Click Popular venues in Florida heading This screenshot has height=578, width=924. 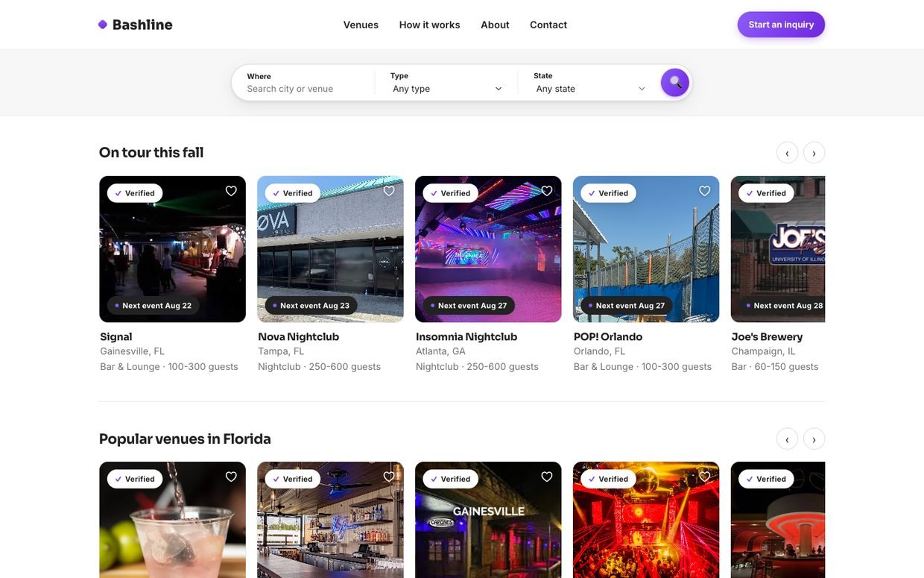coord(185,439)
